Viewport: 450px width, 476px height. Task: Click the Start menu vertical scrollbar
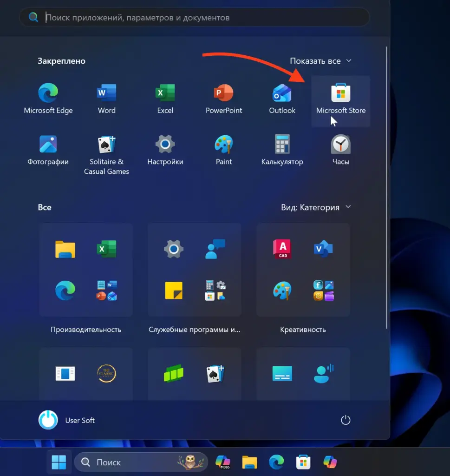tap(386, 187)
